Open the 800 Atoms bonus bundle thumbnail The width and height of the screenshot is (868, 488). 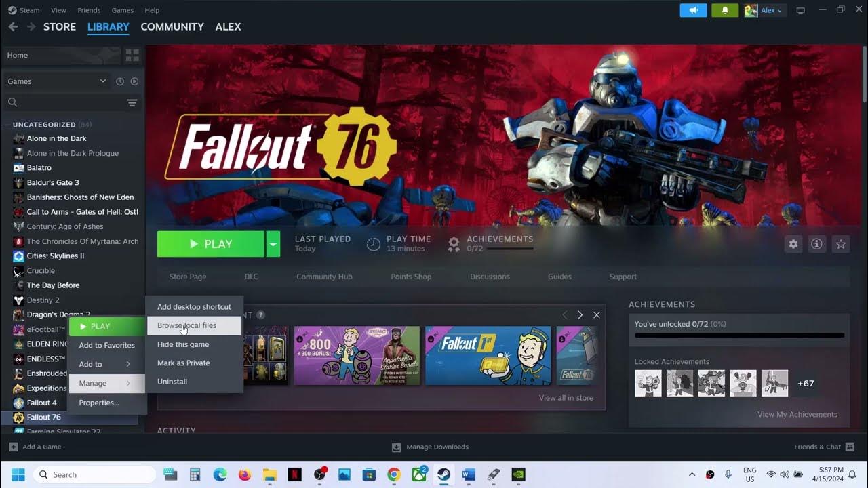point(357,356)
